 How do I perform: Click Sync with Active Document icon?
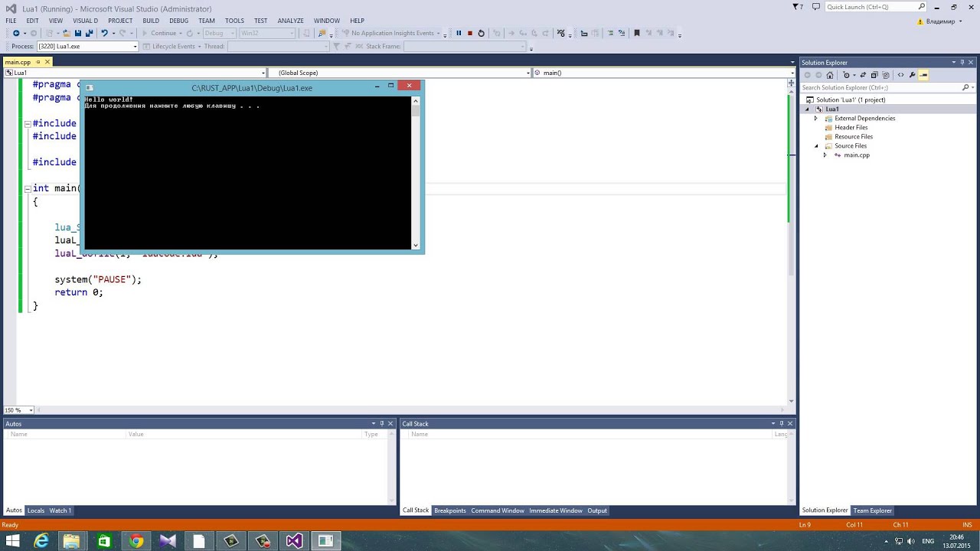tap(863, 75)
